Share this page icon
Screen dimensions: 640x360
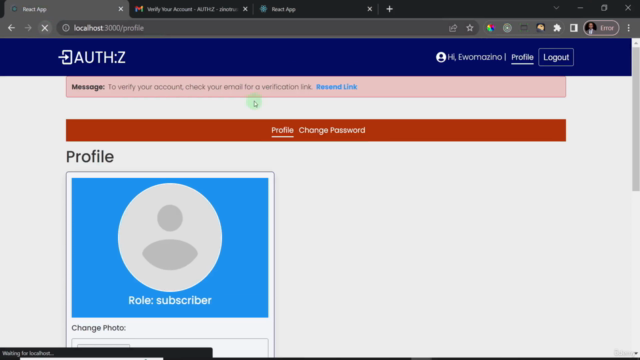pos(453,28)
